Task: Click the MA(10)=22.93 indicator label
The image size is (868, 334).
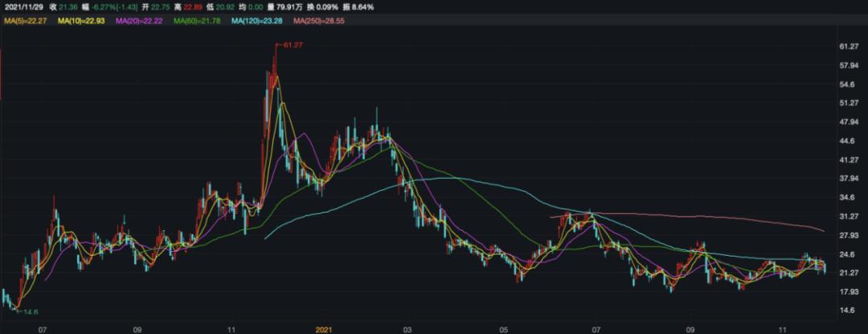Action: [x=81, y=21]
